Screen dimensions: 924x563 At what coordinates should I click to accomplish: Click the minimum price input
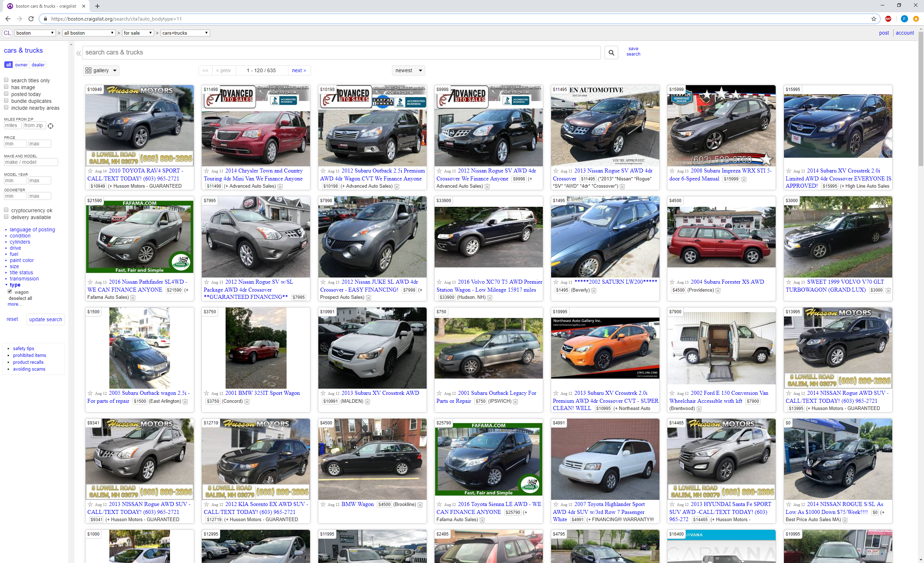coord(15,144)
